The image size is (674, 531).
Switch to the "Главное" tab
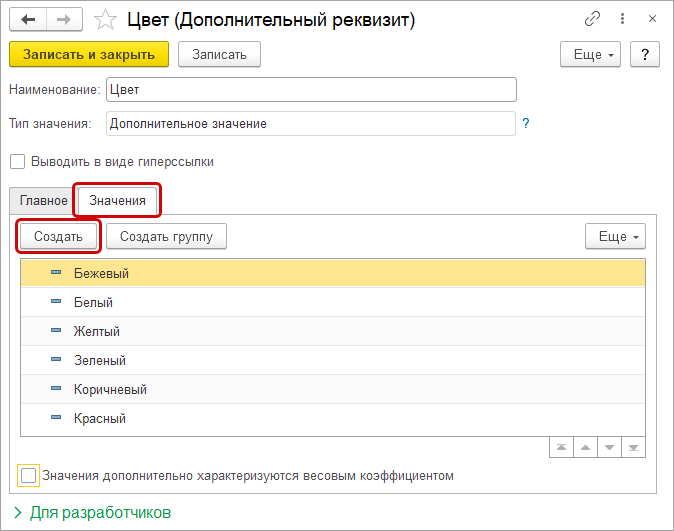(x=43, y=201)
